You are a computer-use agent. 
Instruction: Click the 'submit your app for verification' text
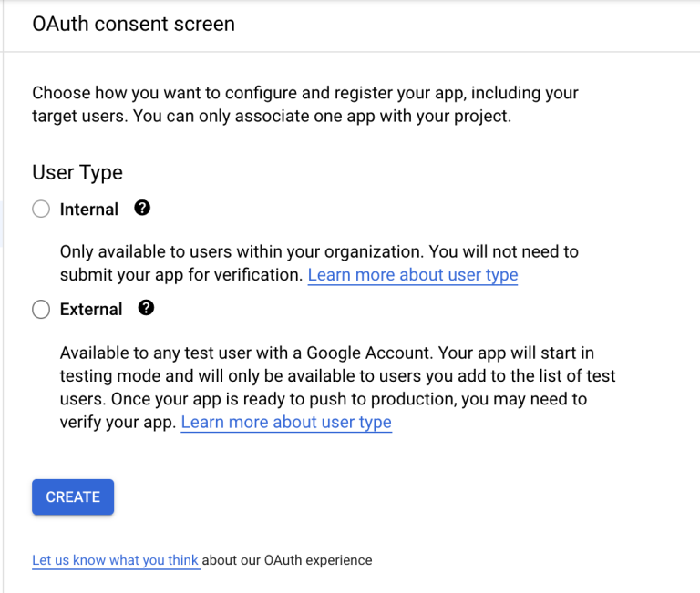(x=182, y=275)
